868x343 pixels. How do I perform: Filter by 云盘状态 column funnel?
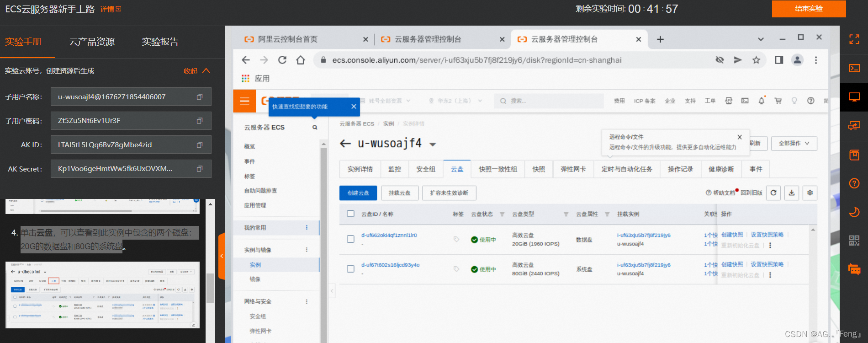[502, 214]
